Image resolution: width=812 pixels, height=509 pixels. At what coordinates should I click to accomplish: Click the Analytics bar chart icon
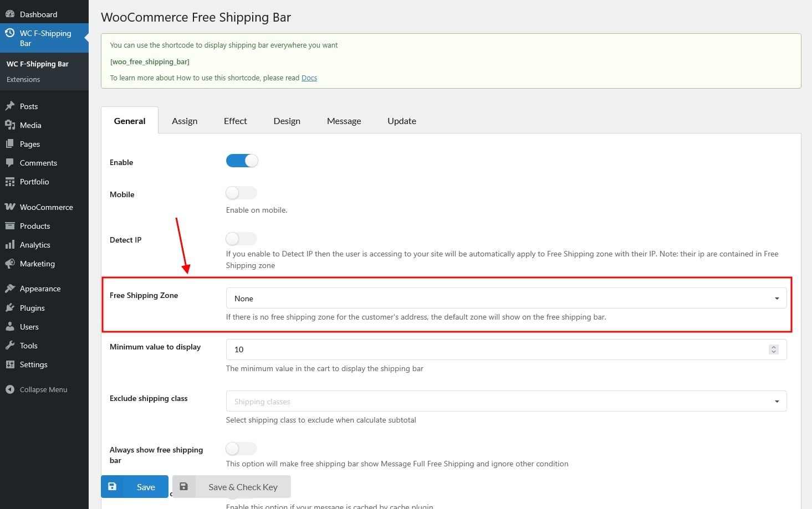pos(10,245)
